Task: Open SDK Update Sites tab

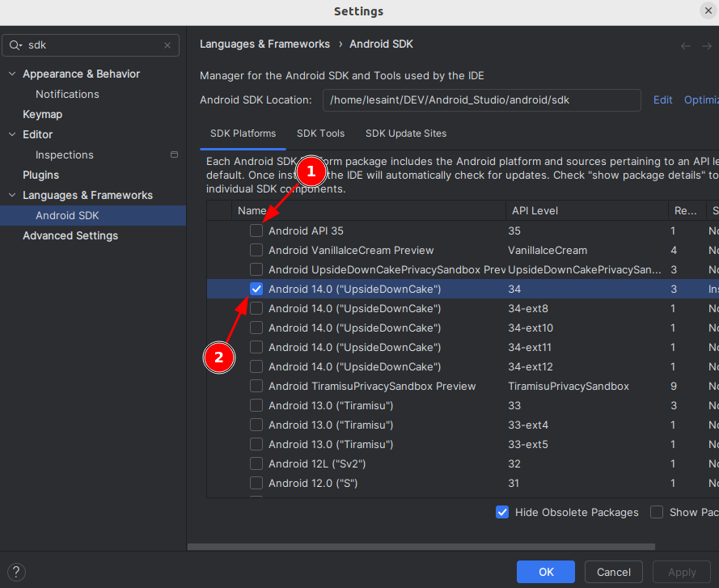Action: coord(406,133)
